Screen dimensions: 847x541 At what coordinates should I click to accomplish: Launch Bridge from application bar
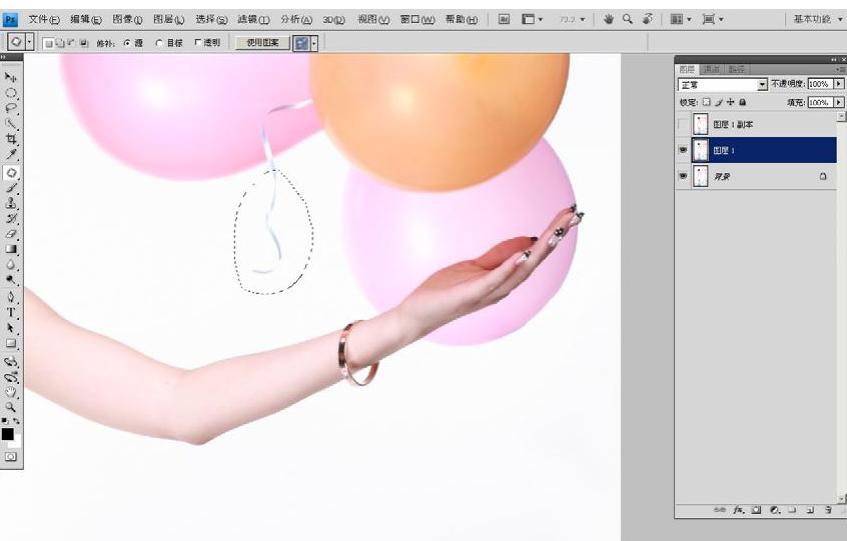pyautogui.click(x=503, y=19)
